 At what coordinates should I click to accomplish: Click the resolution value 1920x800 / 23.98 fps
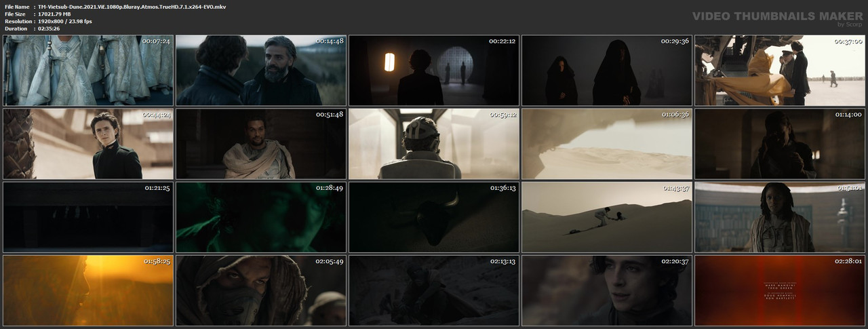click(65, 22)
